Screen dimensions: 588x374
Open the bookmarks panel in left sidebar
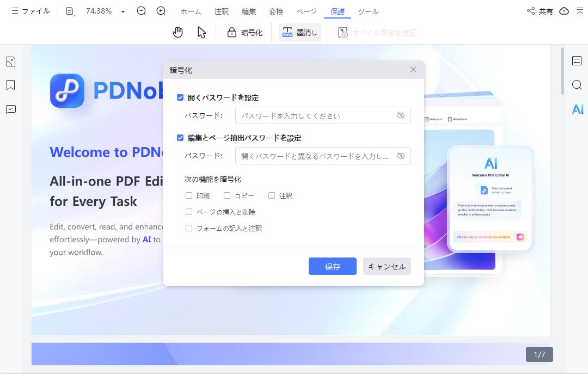[11, 85]
